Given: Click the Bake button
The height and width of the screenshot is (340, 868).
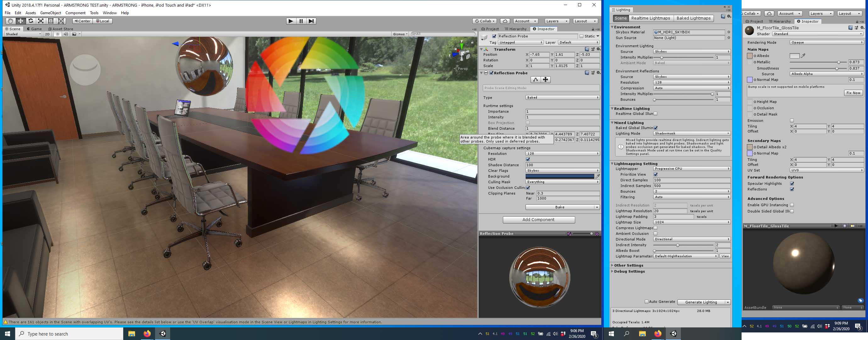Looking at the screenshot, I should coord(560,207).
